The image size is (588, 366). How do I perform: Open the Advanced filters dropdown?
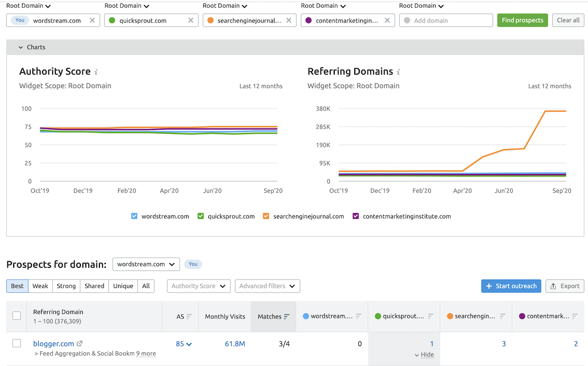pyautogui.click(x=267, y=286)
